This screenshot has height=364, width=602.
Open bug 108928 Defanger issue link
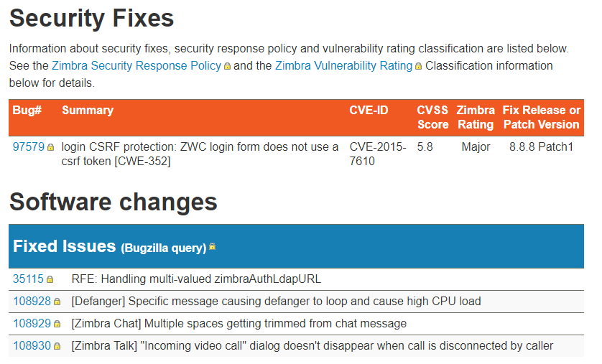(x=32, y=301)
